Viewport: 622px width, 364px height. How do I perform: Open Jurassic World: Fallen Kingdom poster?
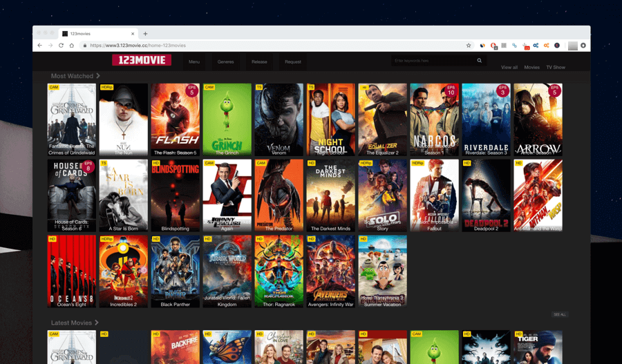click(227, 271)
